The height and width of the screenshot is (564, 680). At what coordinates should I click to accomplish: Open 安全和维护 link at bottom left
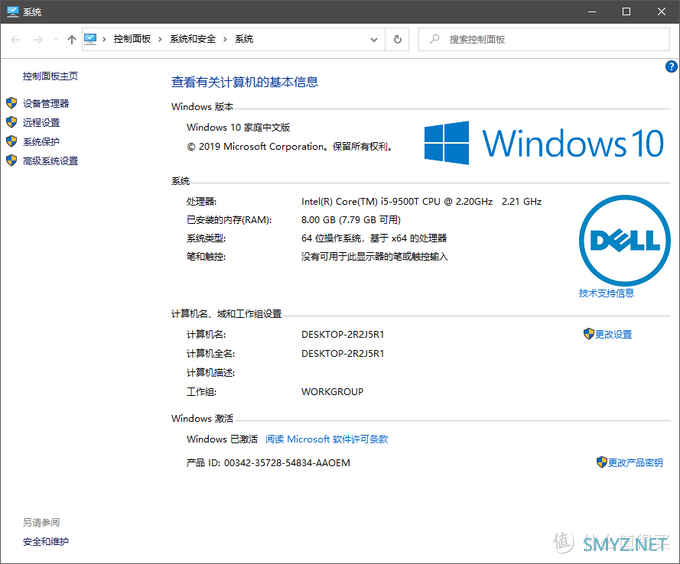pyautogui.click(x=46, y=541)
